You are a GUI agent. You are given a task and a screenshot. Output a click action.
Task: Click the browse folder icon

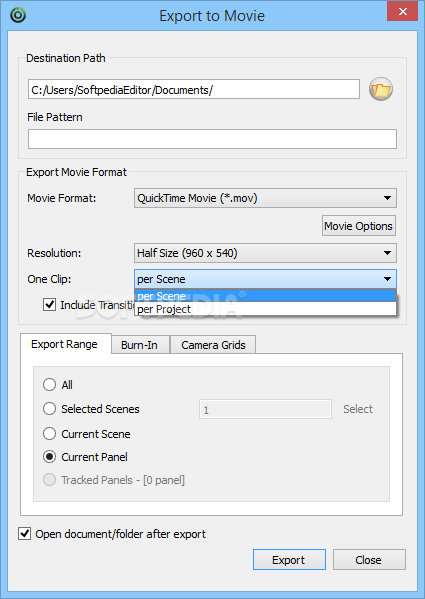[x=381, y=89]
